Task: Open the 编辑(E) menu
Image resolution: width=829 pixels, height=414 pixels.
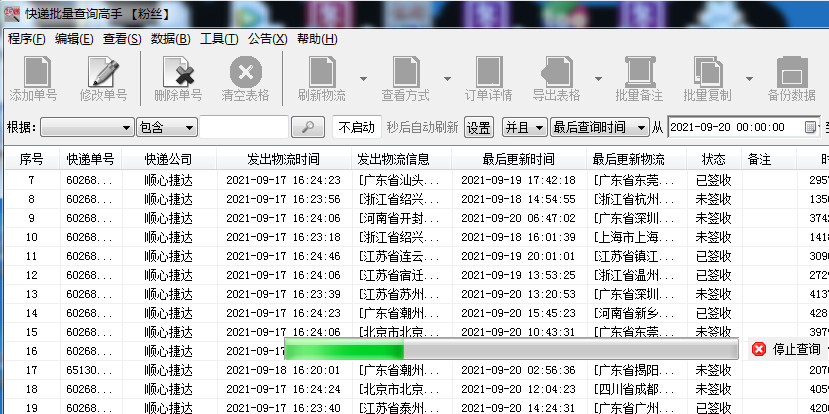Action: pos(74,39)
